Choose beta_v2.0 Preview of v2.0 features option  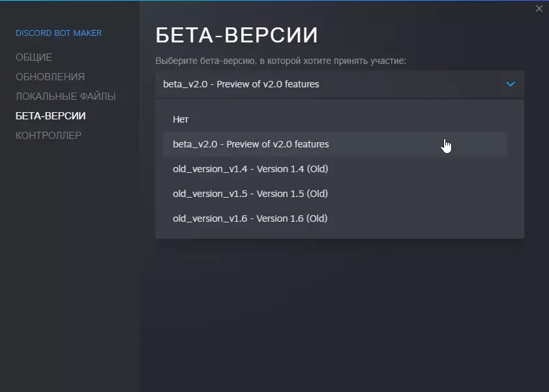coord(251,144)
